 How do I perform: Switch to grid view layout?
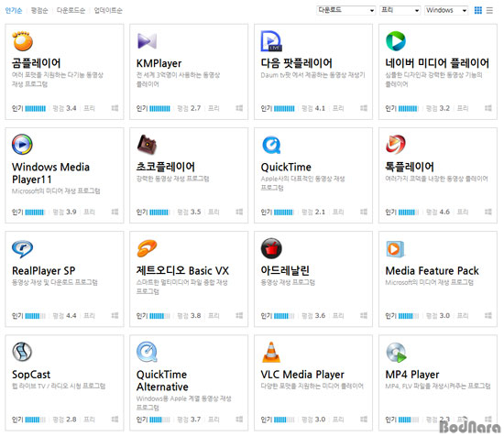coord(478,10)
